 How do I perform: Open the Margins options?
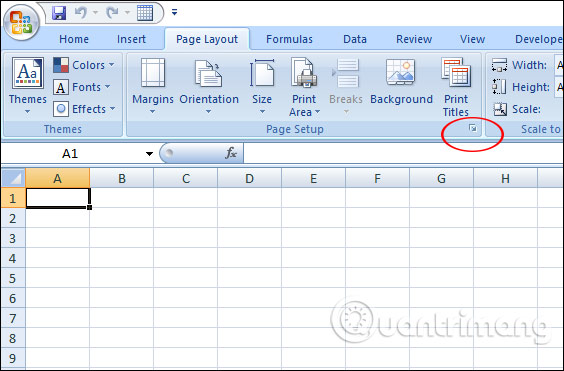click(x=153, y=86)
